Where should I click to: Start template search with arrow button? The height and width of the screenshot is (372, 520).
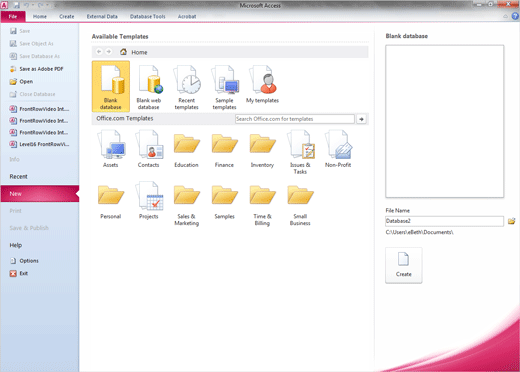[361, 119]
